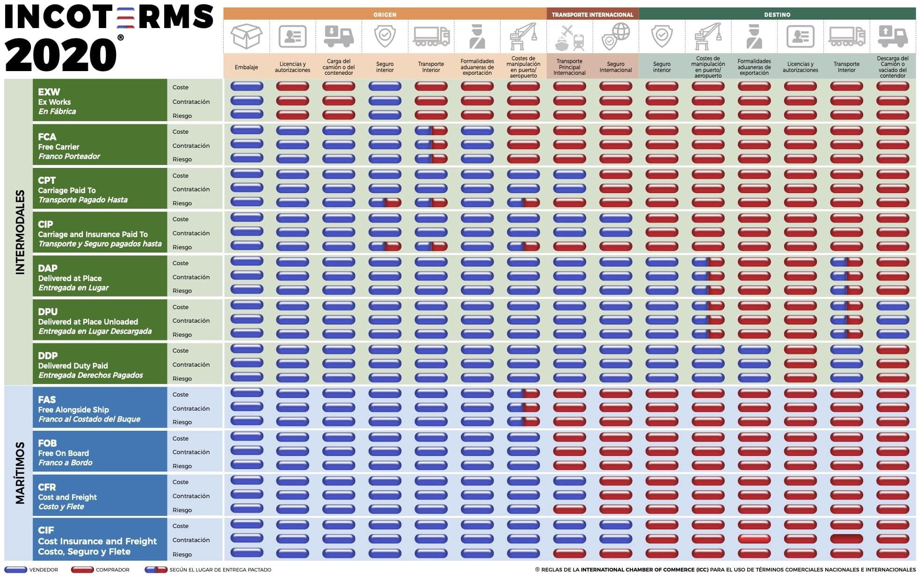This screenshot has height=579, width=924.
Task: Select the FCA Free Carrier row label
Action: [100, 145]
